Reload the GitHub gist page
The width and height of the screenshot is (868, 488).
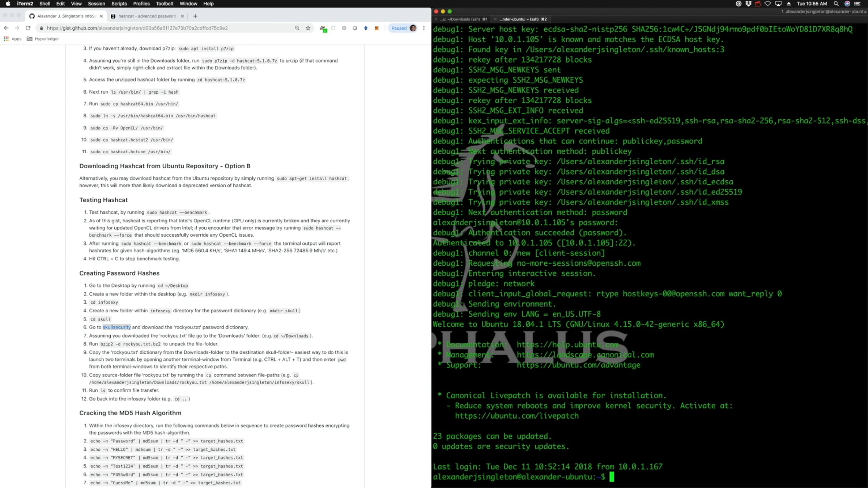coord(28,28)
